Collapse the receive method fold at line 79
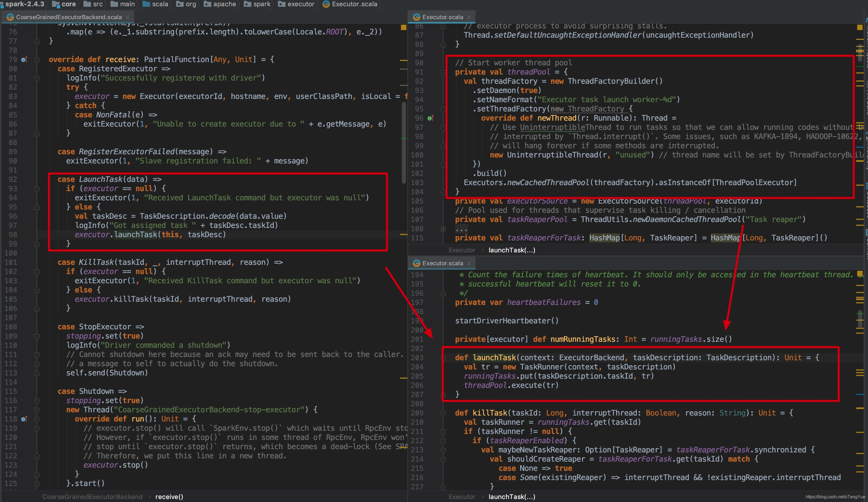 coord(37,60)
